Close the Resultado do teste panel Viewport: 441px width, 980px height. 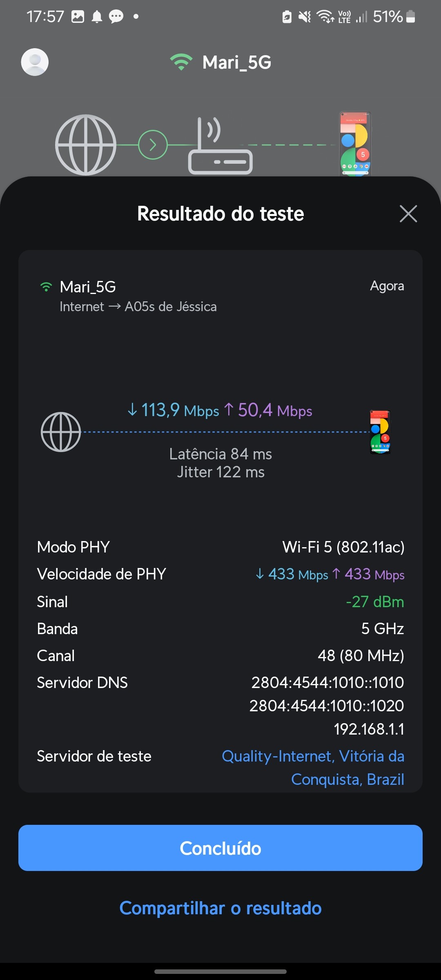pyautogui.click(x=408, y=214)
